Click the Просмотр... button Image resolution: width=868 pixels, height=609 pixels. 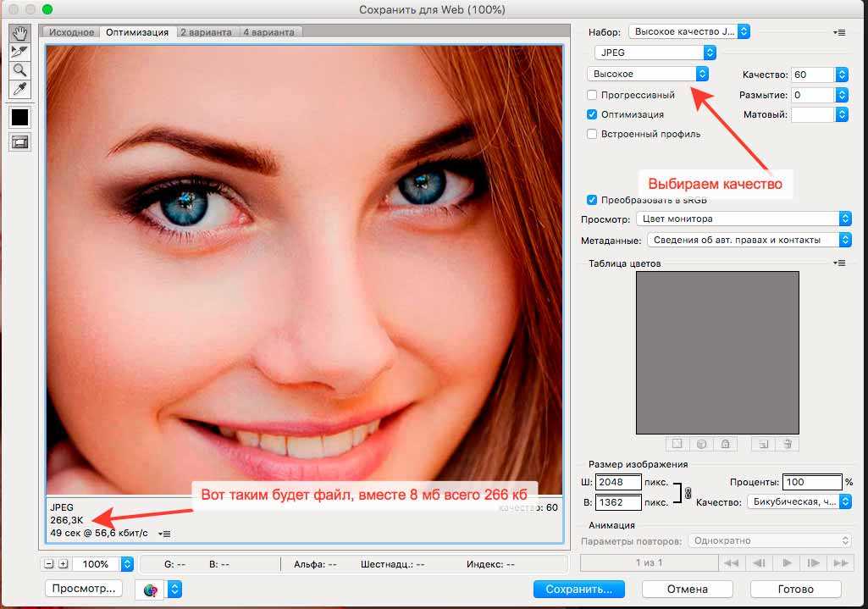pyautogui.click(x=84, y=589)
